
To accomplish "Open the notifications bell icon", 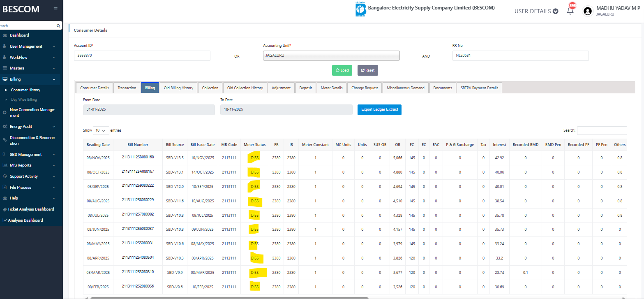I will pyautogui.click(x=570, y=11).
